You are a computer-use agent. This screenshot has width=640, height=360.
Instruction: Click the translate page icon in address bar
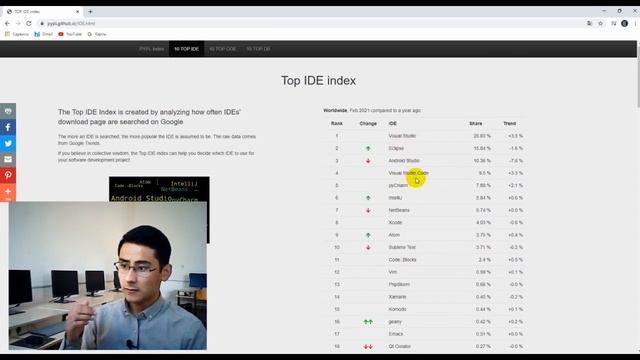point(589,23)
